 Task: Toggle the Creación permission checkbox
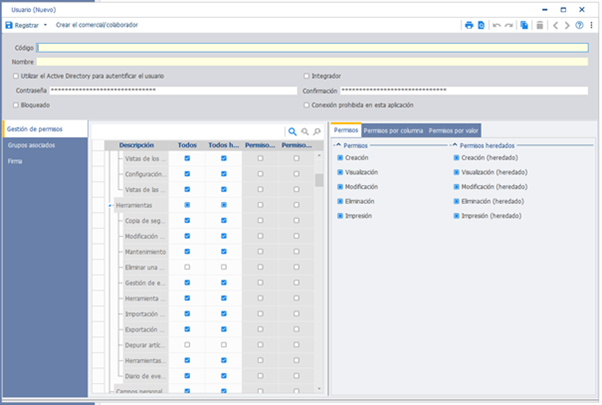click(340, 158)
